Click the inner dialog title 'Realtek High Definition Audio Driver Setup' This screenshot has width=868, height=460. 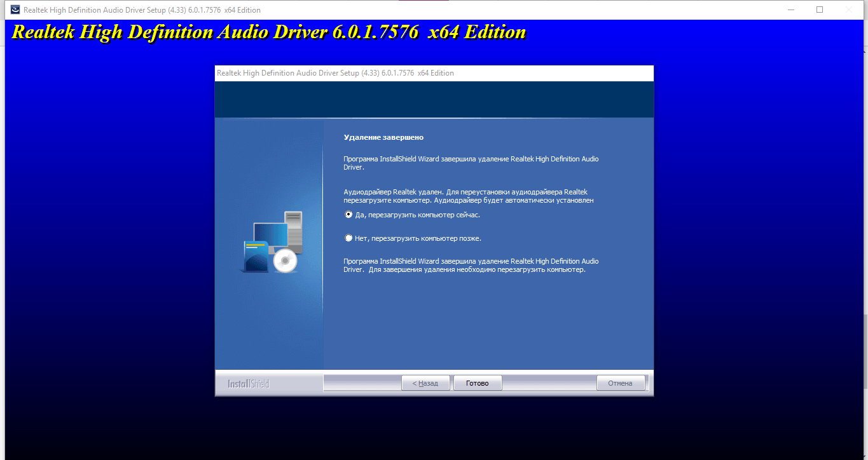[335, 73]
